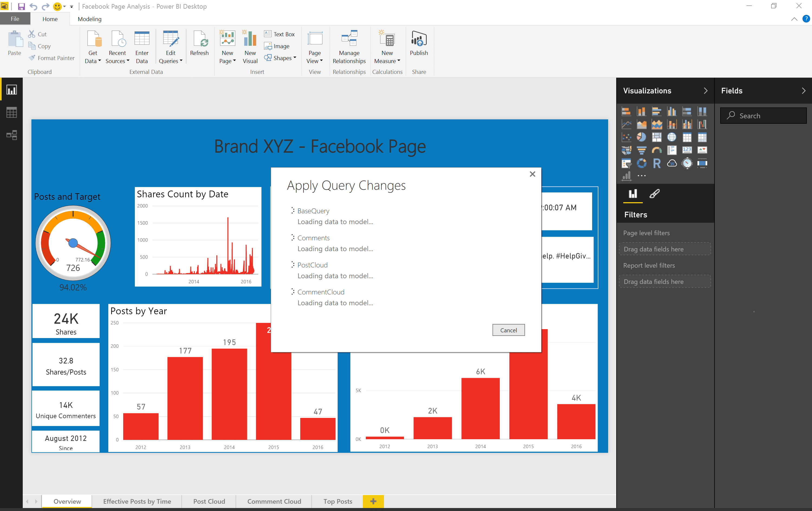Select the KPI visualization
The height and width of the screenshot is (511, 812).
(x=702, y=150)
